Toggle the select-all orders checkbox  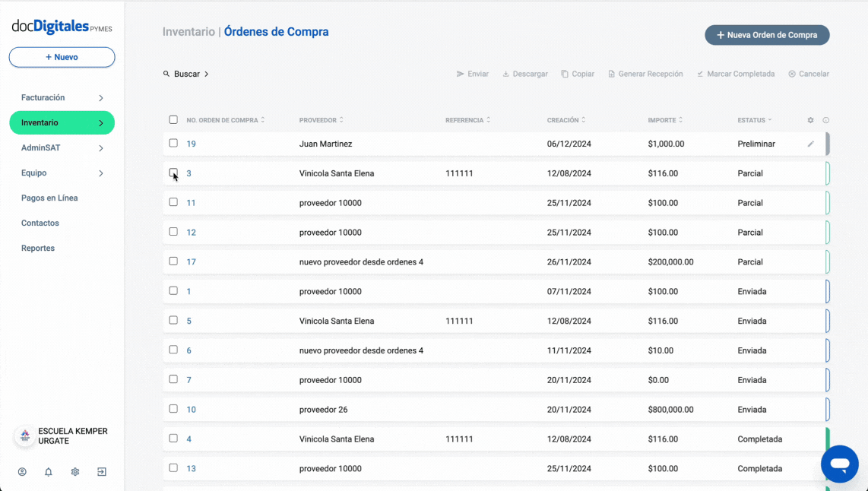tap(173, 120)
